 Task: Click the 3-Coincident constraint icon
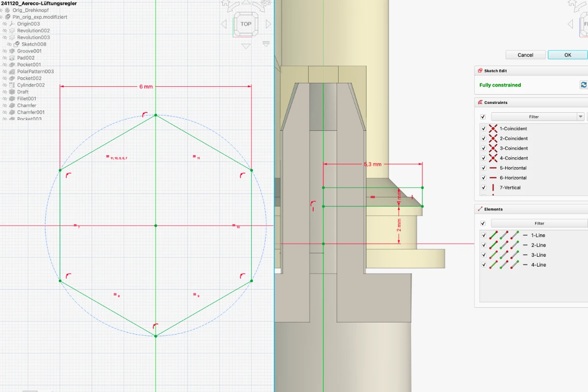(x=493, y=148)
